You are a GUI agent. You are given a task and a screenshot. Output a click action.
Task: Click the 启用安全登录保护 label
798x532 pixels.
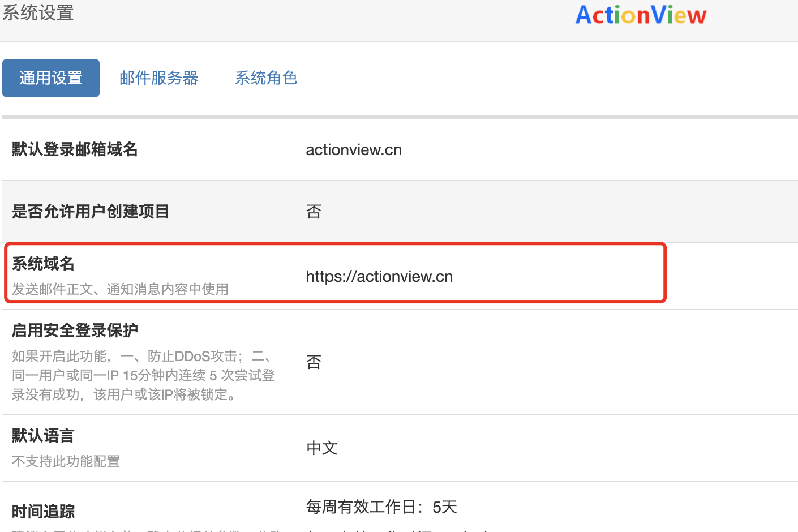[x=75, y=329]
